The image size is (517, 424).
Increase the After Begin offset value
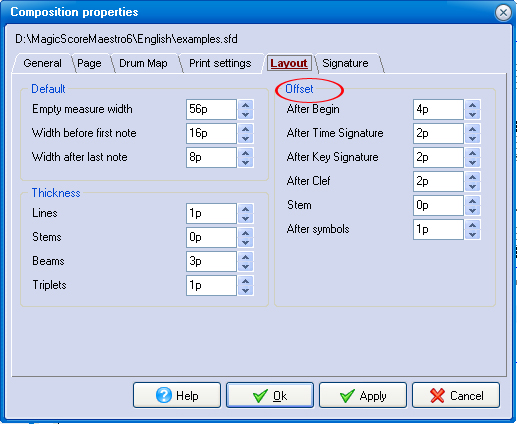473,105
